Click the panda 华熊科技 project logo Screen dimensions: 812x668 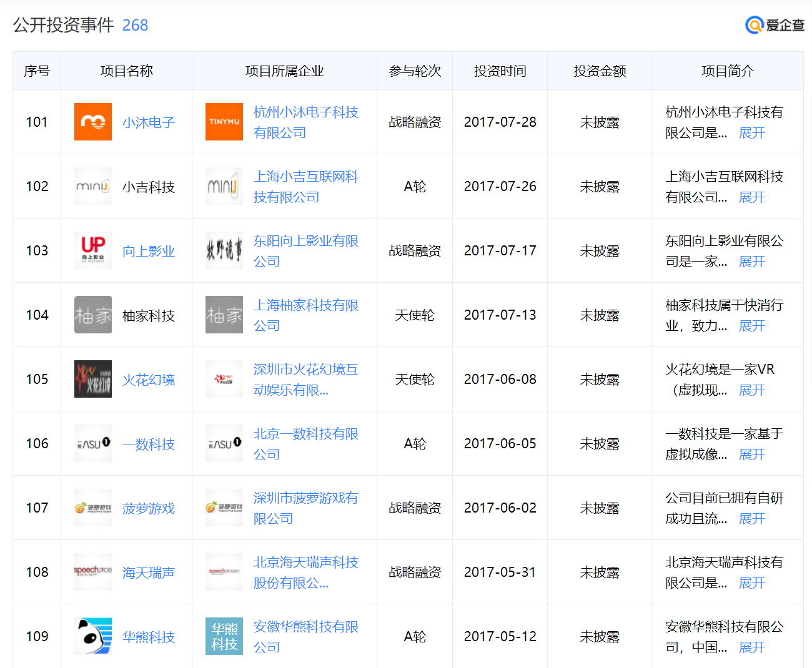(92, 636)
